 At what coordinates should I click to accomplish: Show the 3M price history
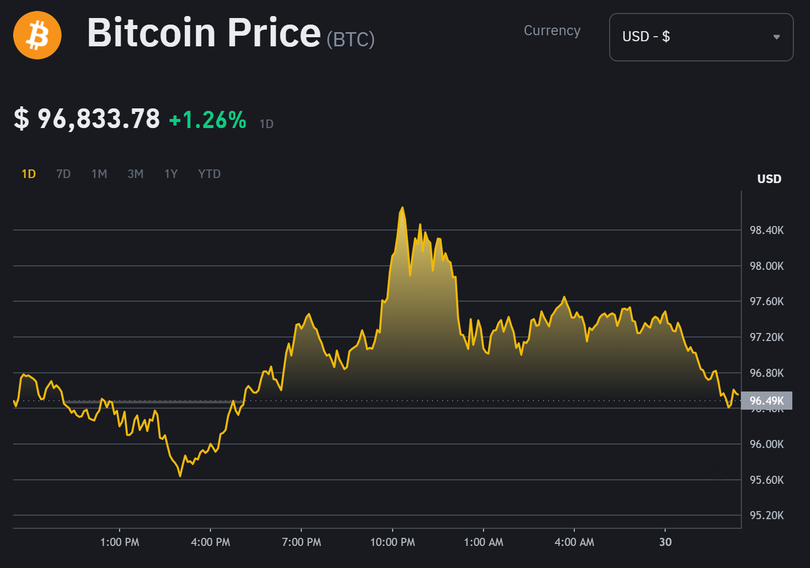[x=135, y=174]
